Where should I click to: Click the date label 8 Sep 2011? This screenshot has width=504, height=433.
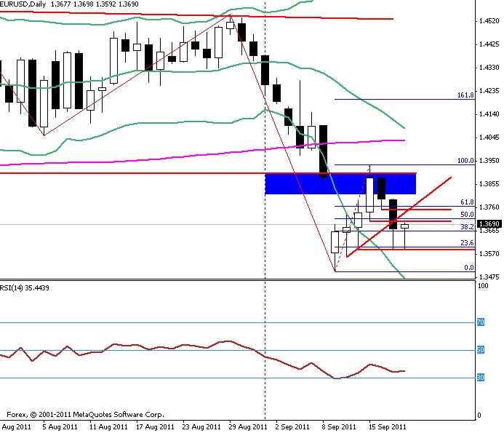click(339, 427)
